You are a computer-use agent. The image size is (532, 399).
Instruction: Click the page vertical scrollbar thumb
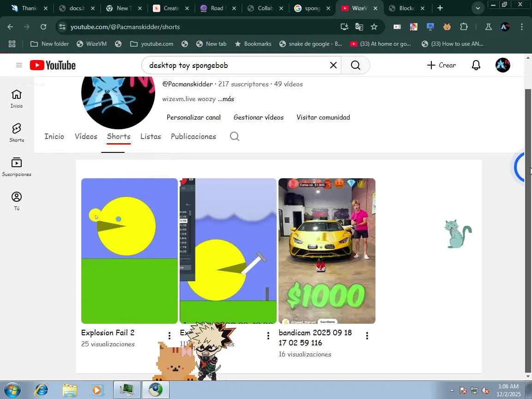coord(527,231)
